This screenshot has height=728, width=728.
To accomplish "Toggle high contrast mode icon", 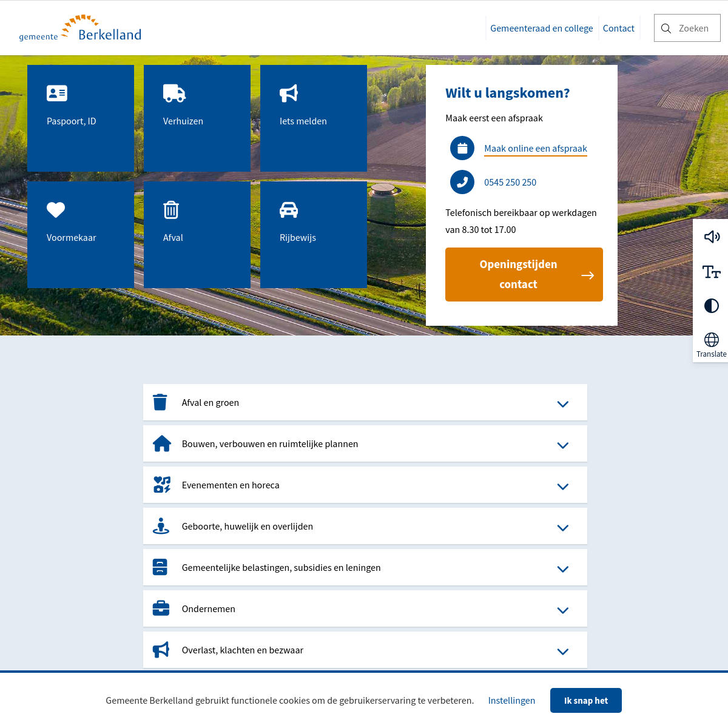I will point(712,306).
